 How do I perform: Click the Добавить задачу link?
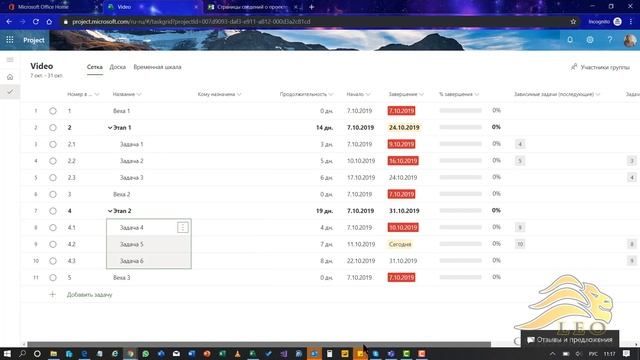[x=89, y=295]
